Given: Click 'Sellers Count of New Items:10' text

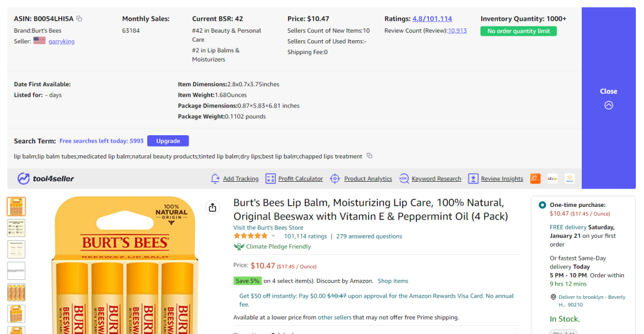Looking at the screenshot, I should tap(328, 30).
